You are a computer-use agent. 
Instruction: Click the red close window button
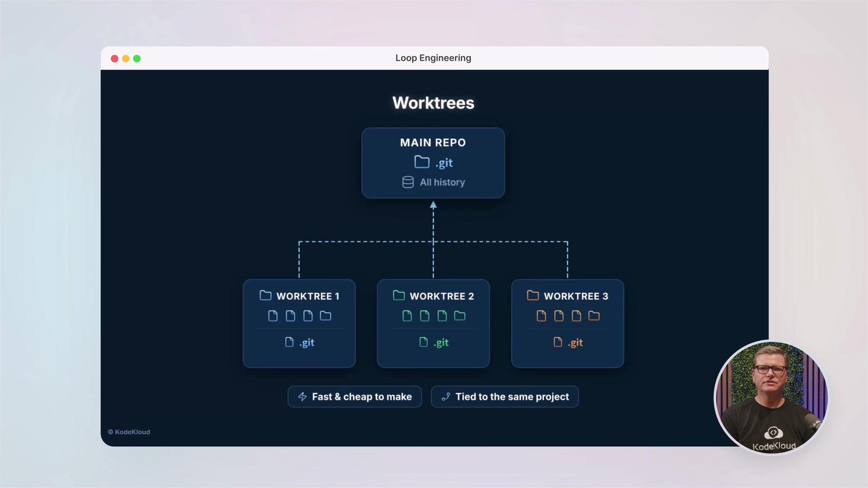coord(114,58)
